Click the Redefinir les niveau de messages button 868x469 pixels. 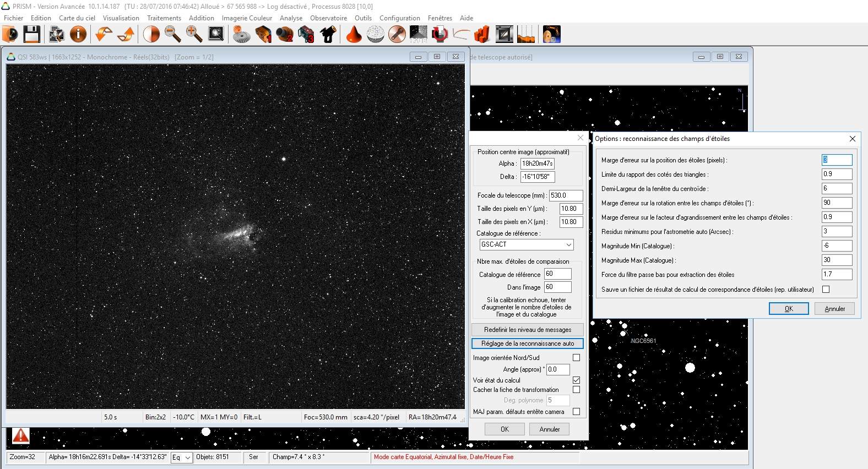527,330
